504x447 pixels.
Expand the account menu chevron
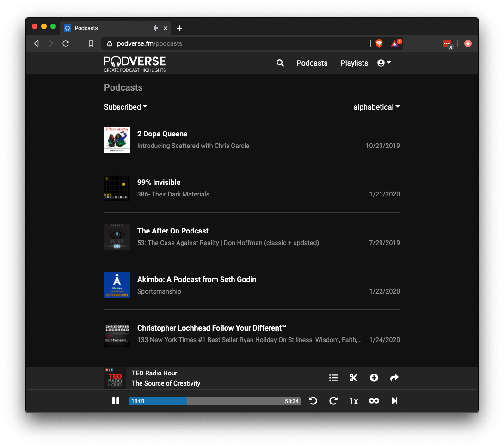pyautogui.click(x=390, y=63)
